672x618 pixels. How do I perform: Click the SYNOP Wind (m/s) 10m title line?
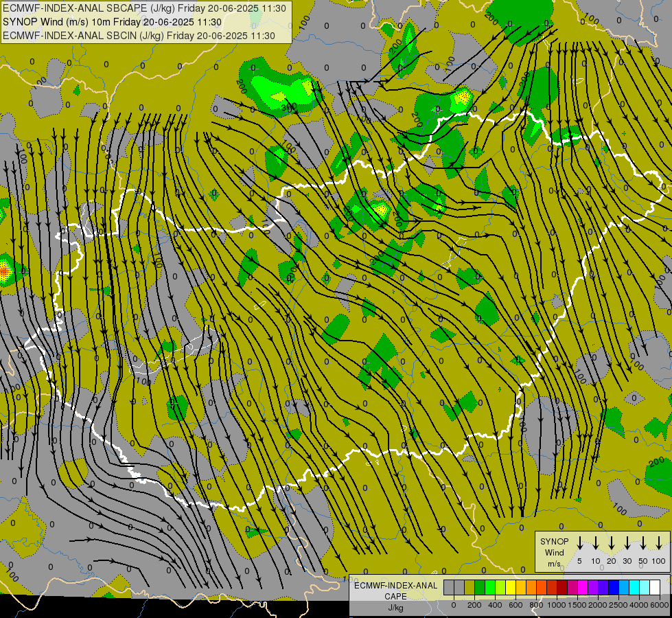[113, 22]
